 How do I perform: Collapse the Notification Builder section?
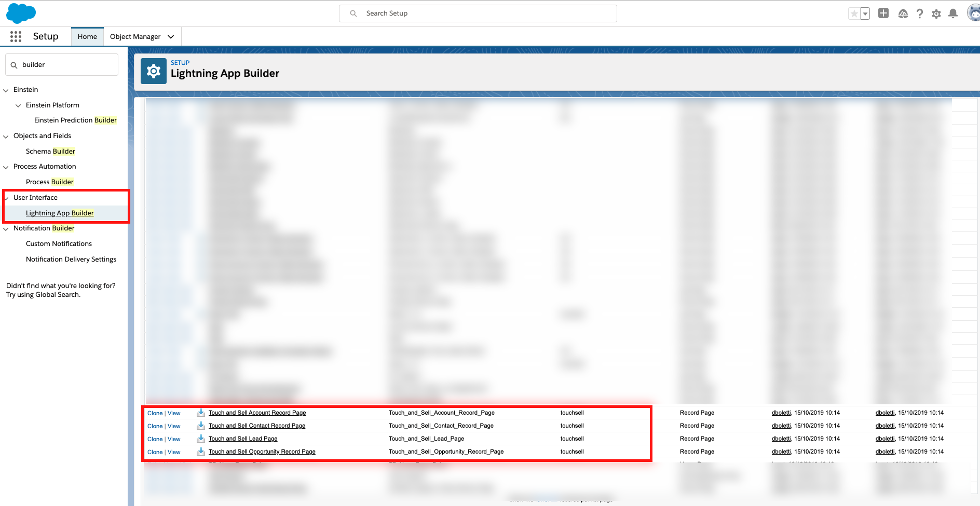click(x=6, y=229)
